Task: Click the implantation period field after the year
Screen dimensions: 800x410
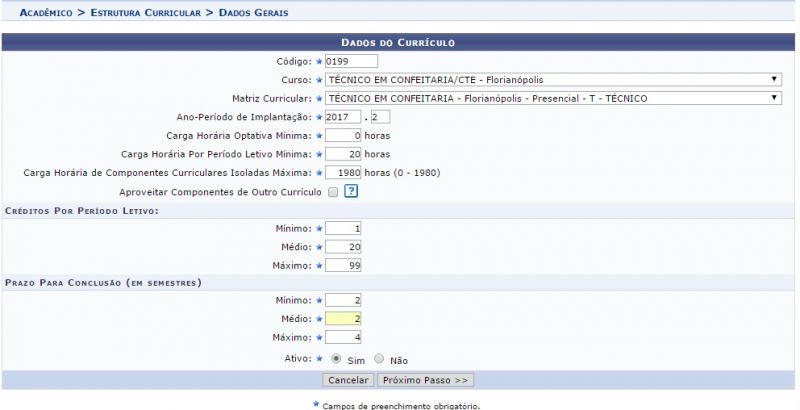Action: (380, 117)
